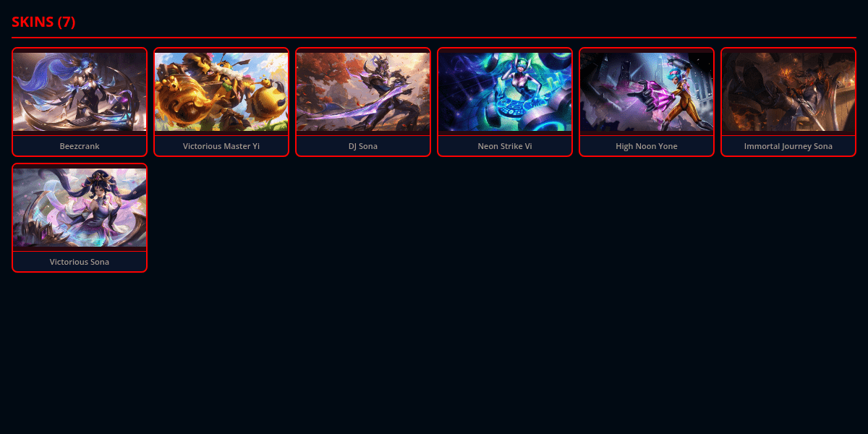Click the DJ Sona skin title
The height and width of the screenshot is (434, 868).
tap(363, 146)
